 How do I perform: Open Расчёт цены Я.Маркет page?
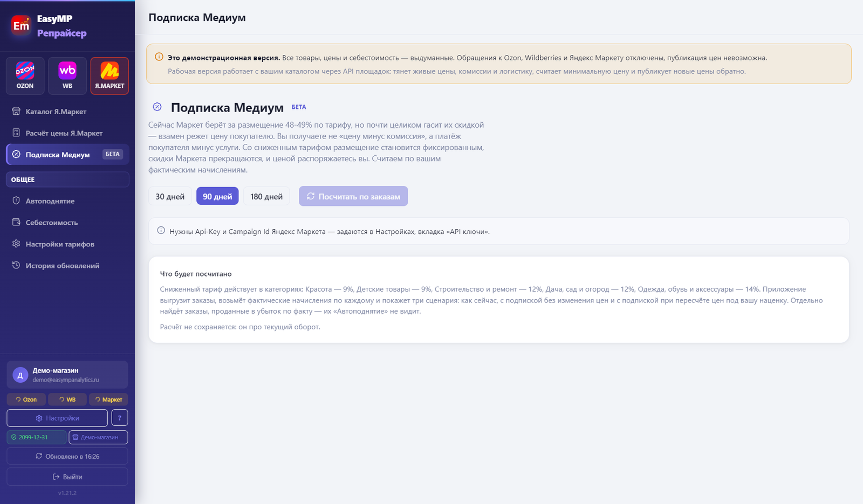click(67, 133)
